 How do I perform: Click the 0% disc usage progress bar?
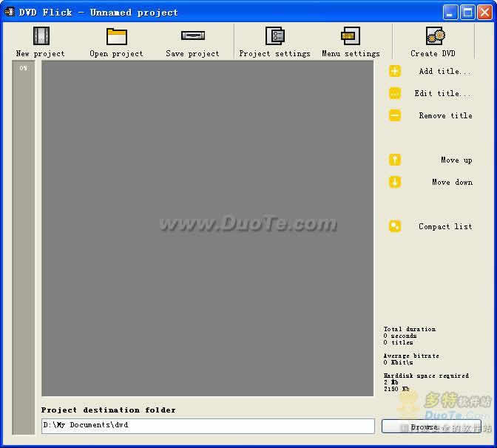(x=24, y=248)
